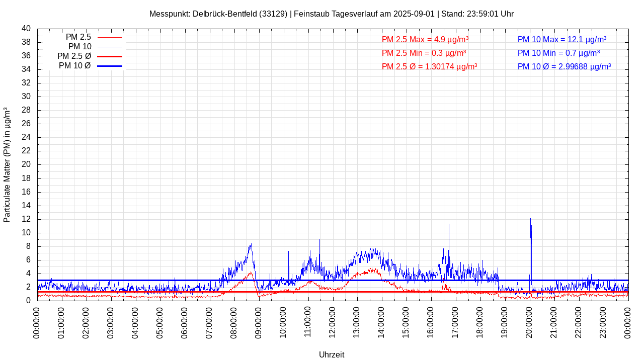Select the PM 2.5 Min value text

[424, 53]
